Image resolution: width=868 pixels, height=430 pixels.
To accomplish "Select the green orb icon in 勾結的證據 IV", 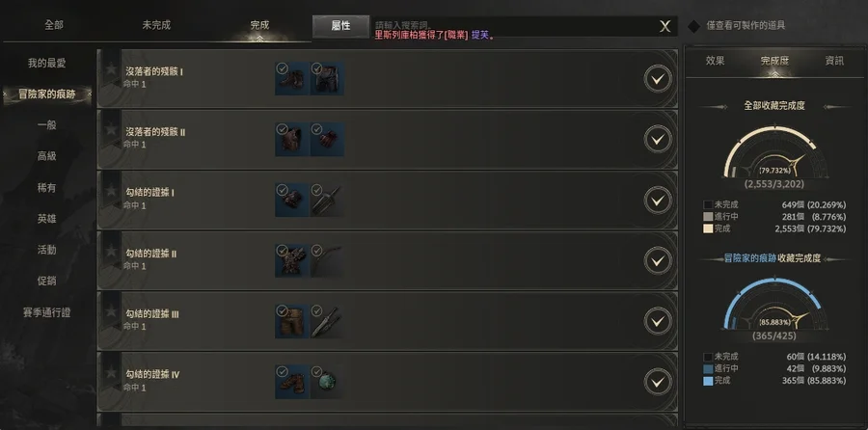I will [x=327, y=382].
